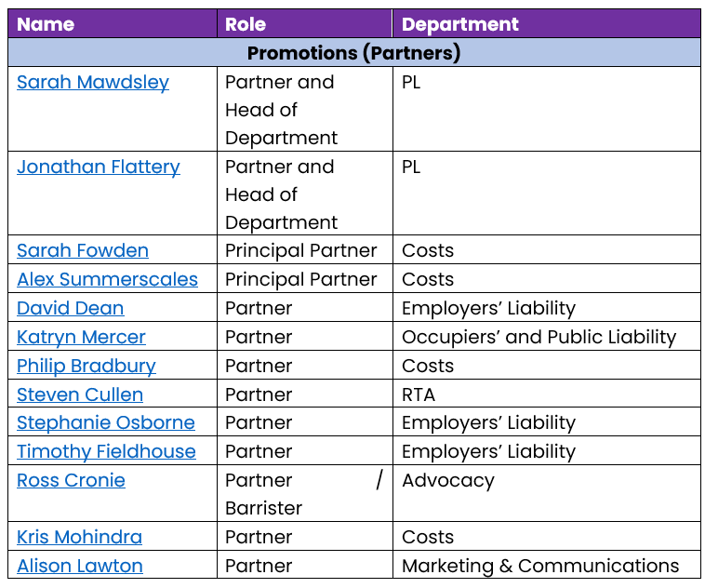Open the Sarah Fowden link

83,250
